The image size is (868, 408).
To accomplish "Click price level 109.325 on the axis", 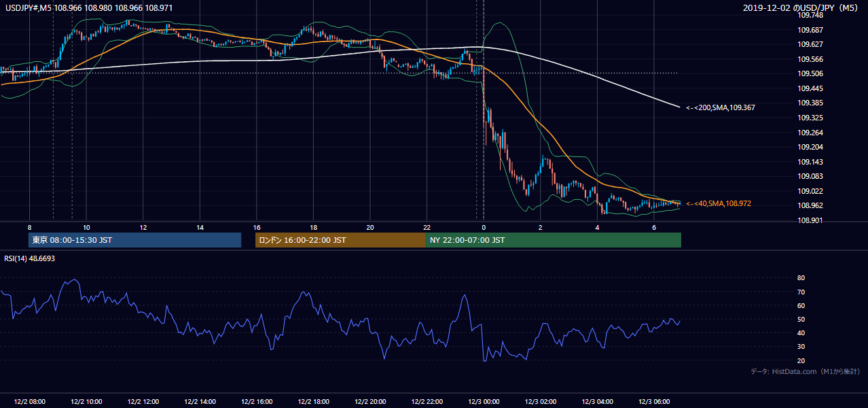I will (x=810, y=118).
